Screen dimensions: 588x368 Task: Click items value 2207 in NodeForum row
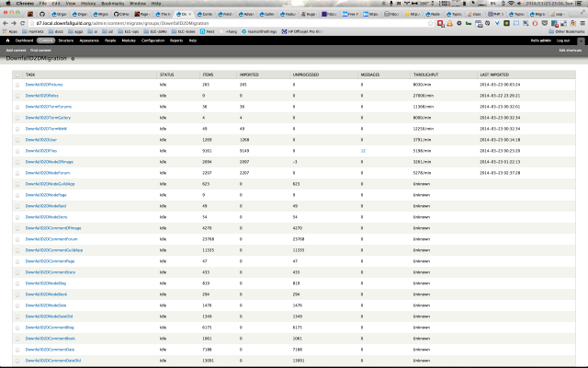tap(207, 173)
